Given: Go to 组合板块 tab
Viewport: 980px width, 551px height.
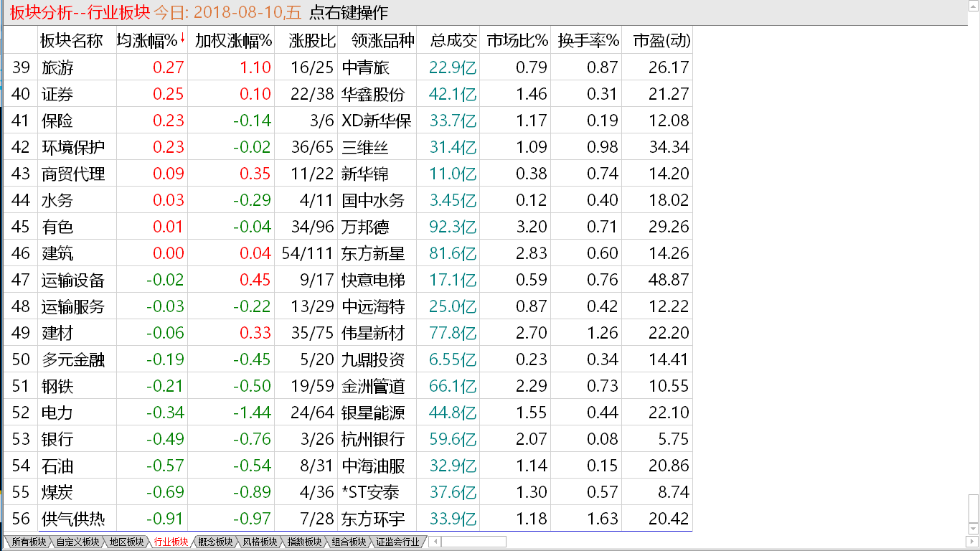Looking at the screenshot, I should coord(349,542).
